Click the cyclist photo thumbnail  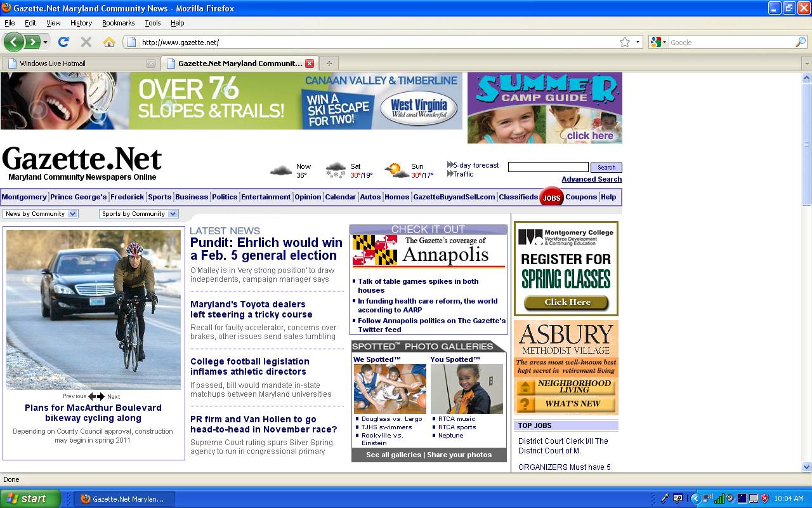coord(93,310)
